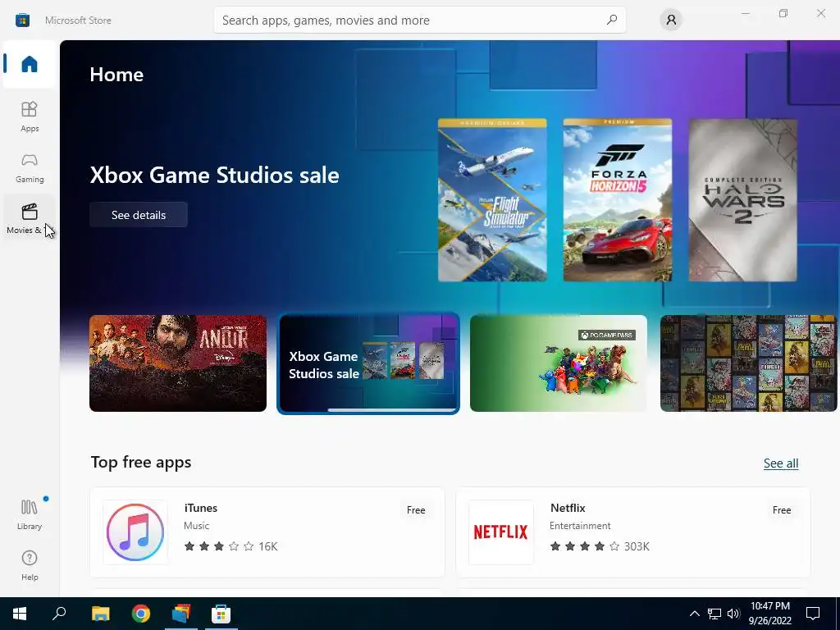Select the Xbox Game Studios sale carousel card
840x630 pixels.
tap(368, 363)
